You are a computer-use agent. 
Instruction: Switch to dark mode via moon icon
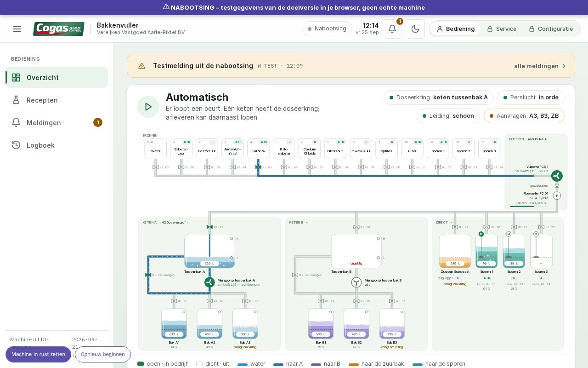coord(415,29)
